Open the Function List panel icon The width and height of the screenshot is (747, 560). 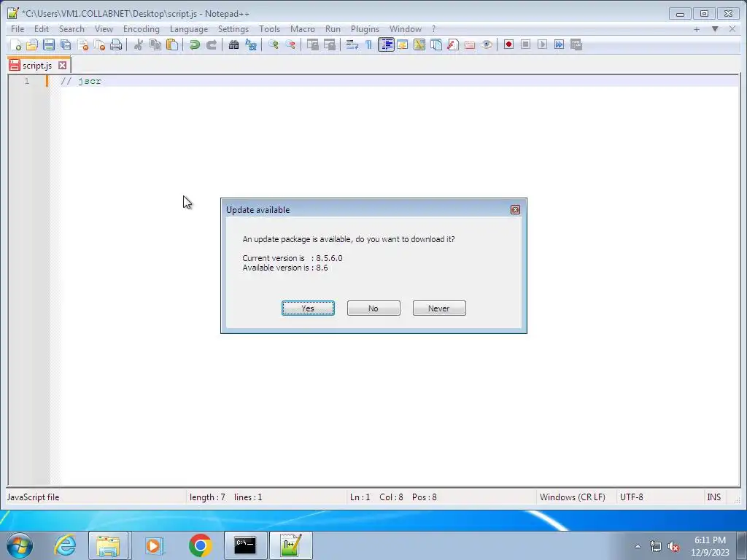(453, 44)
